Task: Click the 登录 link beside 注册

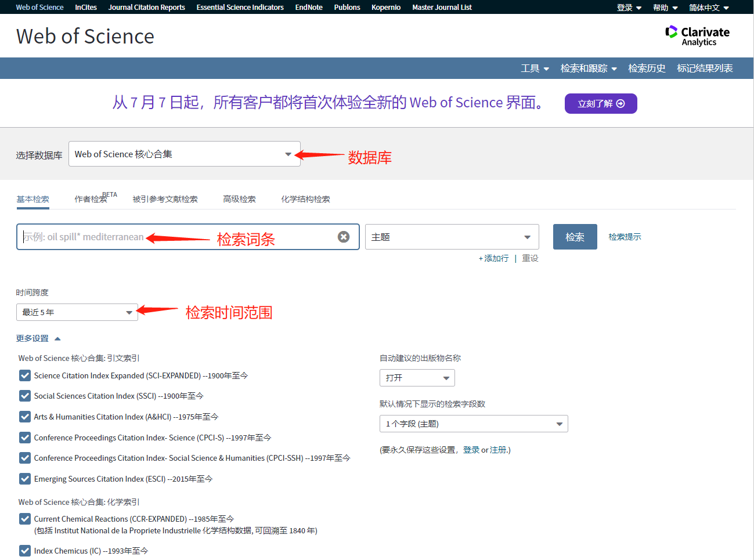Action: pos(471,450)
